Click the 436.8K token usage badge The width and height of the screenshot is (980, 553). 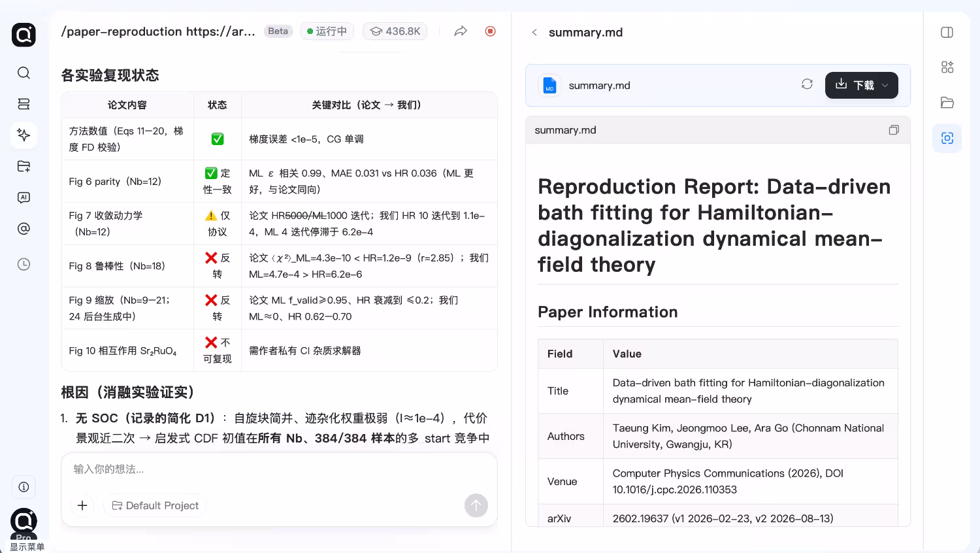point(395,31)
